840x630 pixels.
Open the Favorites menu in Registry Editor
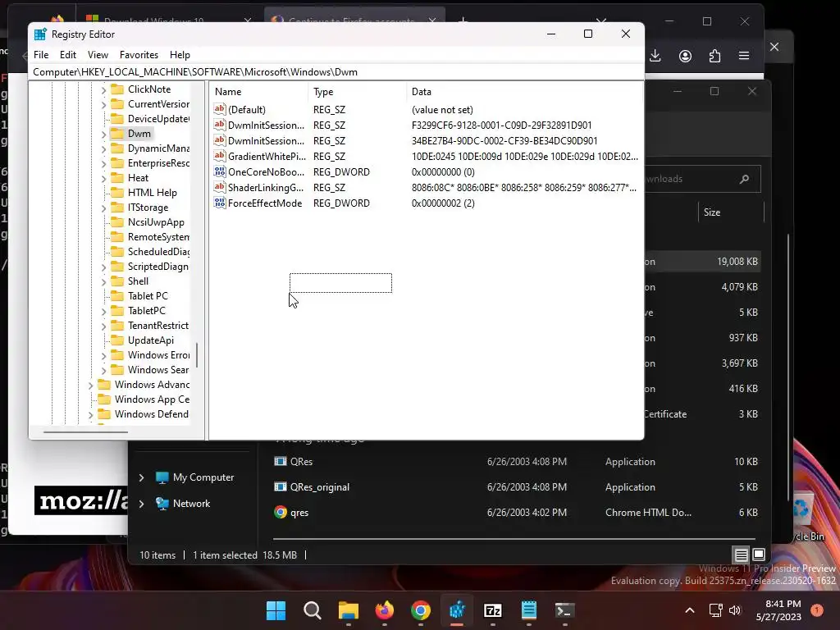point(139,55)
